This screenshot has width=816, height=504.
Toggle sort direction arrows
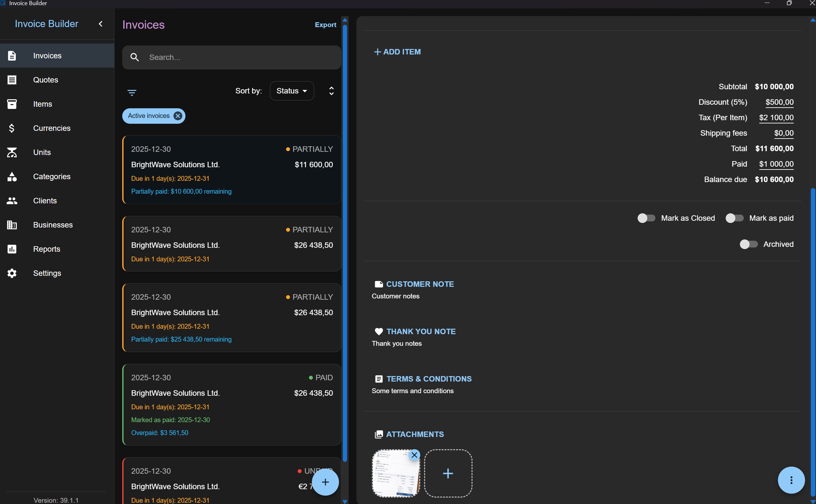[331, 91]
